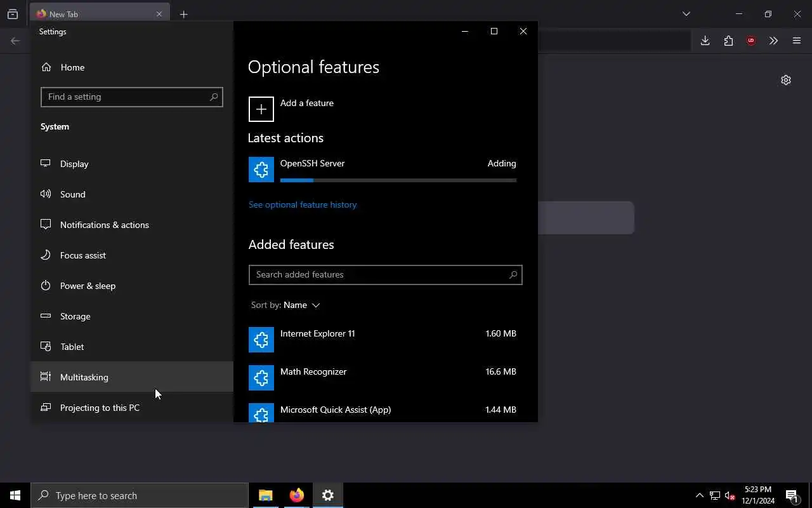The image size is (812, 508).
Task: Open Tablet settings
Action: pos(132,347)
